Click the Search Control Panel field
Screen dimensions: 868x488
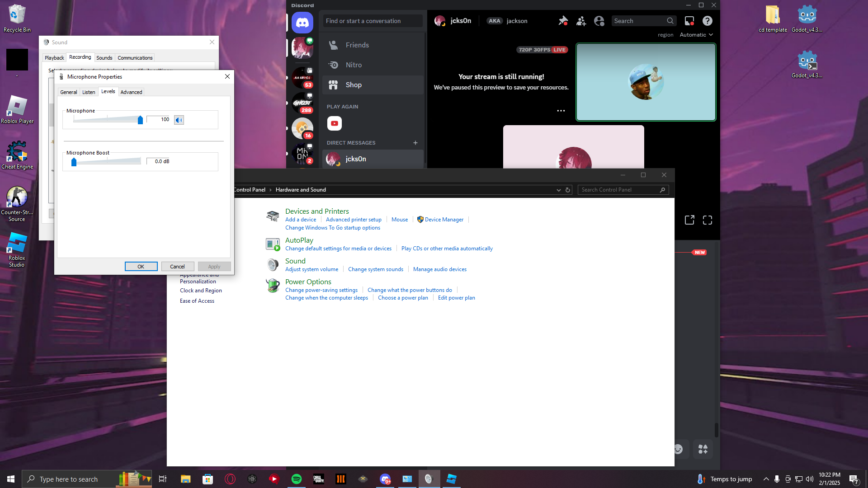618,190
